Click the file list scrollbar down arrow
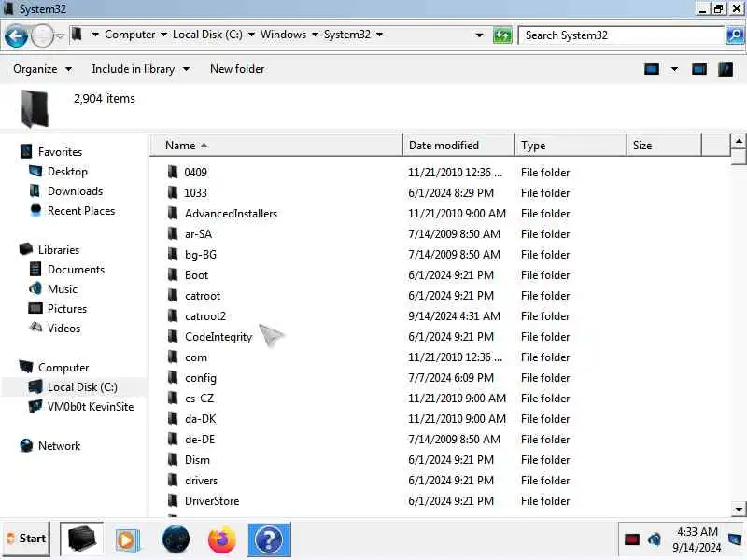Screen dimensions: 747x560 (739, 509)
